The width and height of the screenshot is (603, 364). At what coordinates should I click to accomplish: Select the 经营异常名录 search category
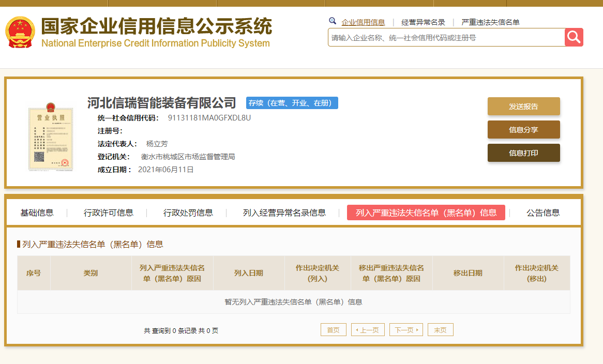click(423, 22)
